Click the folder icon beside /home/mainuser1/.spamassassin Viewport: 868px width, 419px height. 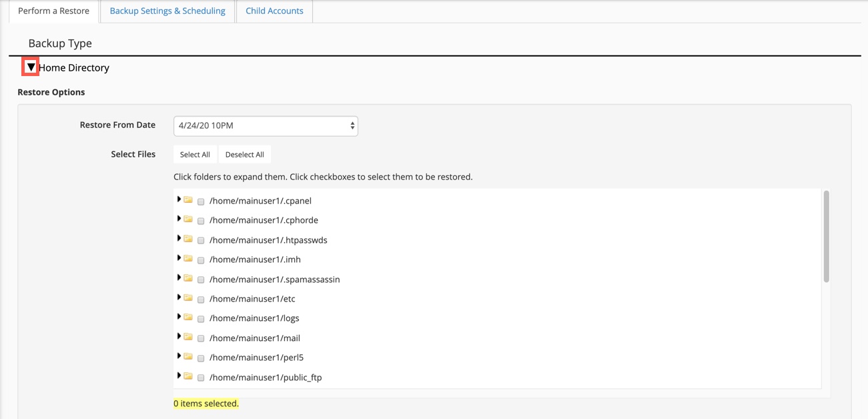tap(188, 278)
